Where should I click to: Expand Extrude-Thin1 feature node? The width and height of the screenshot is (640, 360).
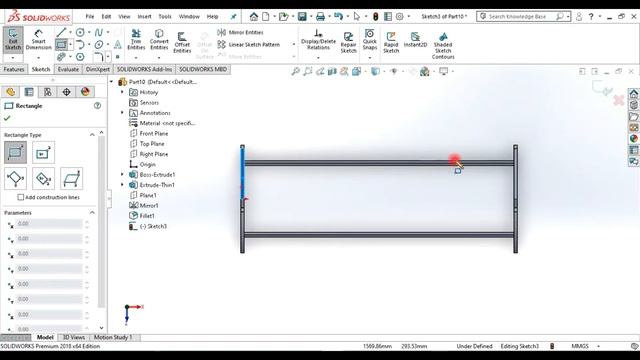click(x=122, y=185)
